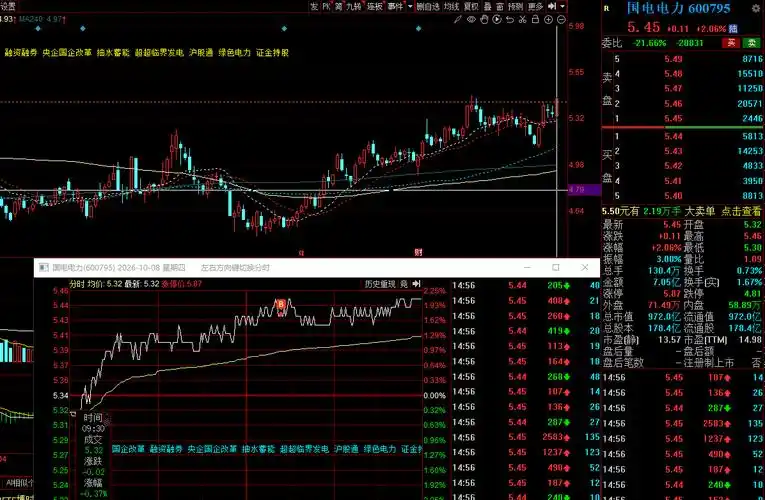Open the 均线 moving average settings
765x500 pixels.
click(451, 6)
